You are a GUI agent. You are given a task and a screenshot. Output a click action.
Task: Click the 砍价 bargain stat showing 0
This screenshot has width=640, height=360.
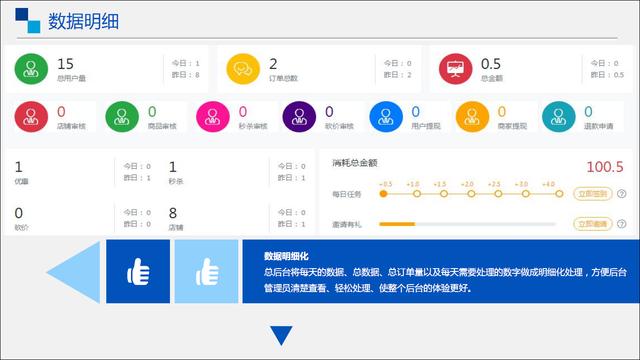pos(21,218)
